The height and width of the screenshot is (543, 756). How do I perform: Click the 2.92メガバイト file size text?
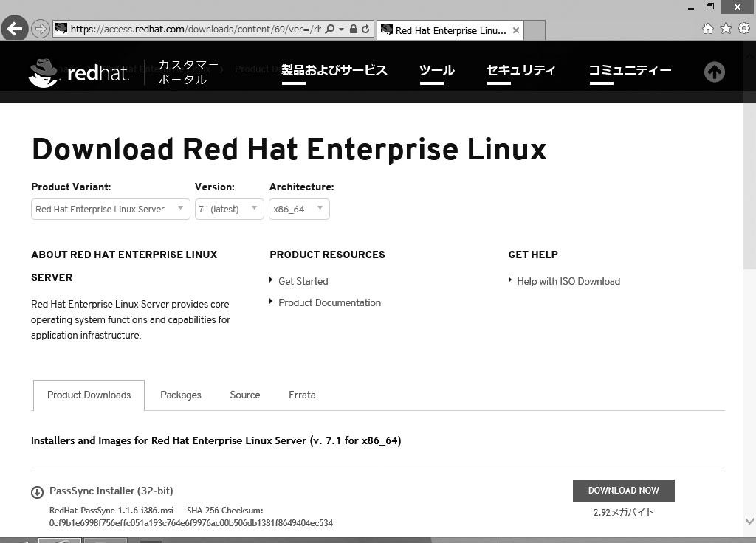click(x=623, y=512)
